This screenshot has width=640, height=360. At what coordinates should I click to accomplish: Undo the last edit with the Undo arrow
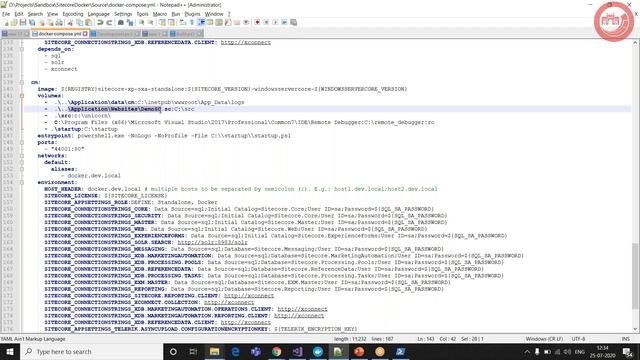[x=100, y=22]
